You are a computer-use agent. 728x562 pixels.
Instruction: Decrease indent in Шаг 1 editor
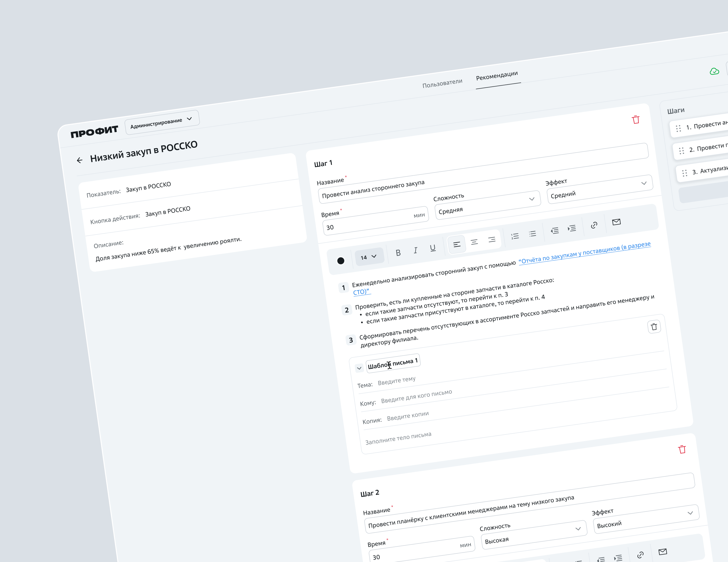click(x=555, y=231)
